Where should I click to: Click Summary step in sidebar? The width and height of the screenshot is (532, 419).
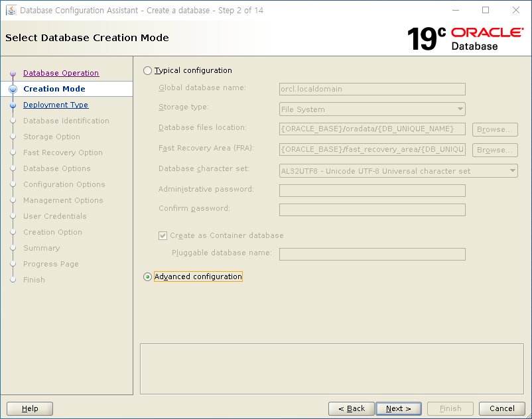[x=41, y=248]
